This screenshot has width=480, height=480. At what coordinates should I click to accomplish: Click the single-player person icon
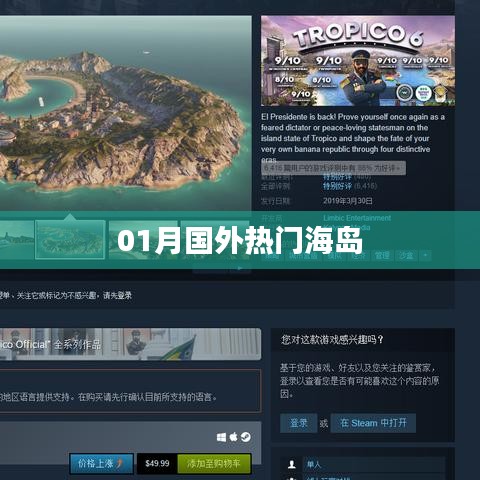292,464
